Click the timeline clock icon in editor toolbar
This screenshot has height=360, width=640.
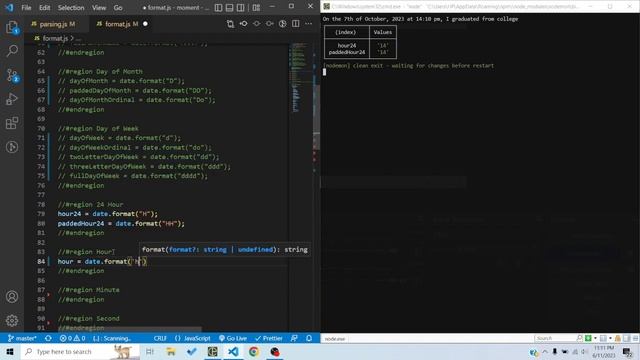pos(282,24)
